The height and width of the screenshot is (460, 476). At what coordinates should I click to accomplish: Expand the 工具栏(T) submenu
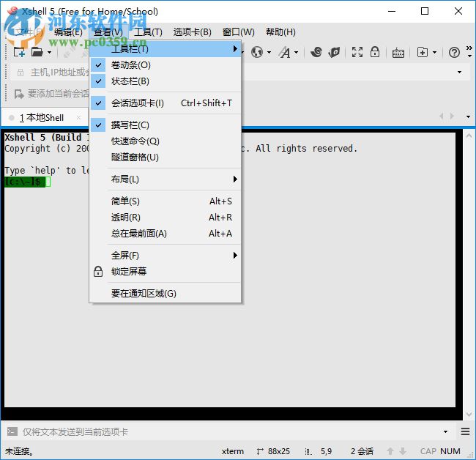[166, 48]
